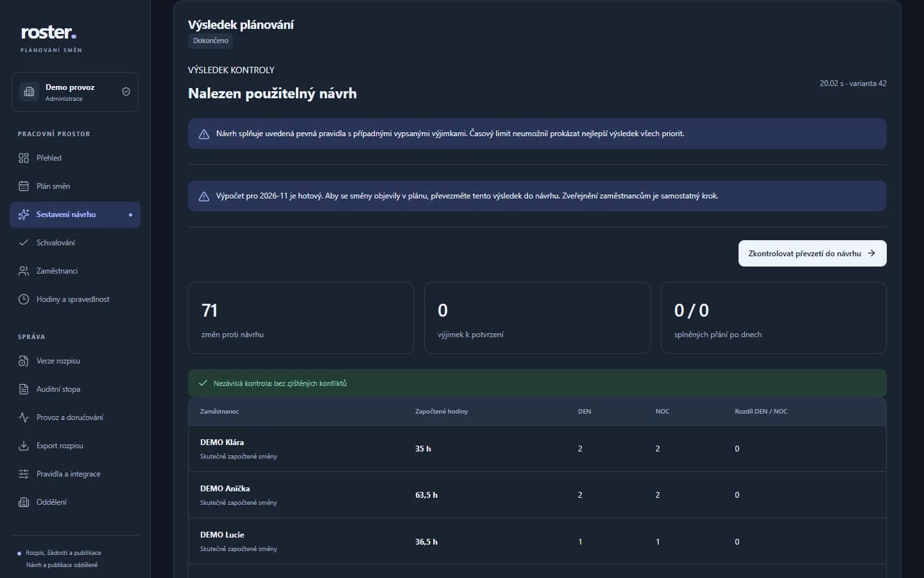Image resolution: width=924 pixels, height=578 pixels.
Task: Navigate to Zaměstnanci
Action: 75,271
